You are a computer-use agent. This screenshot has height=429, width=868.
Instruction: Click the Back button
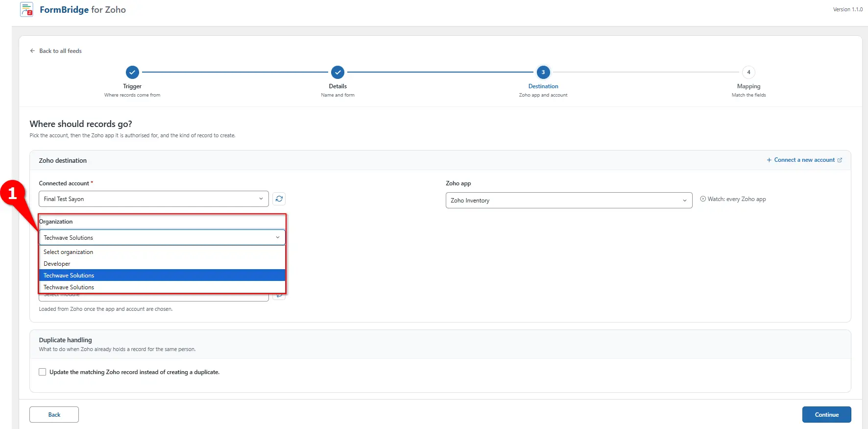[54, 414]
